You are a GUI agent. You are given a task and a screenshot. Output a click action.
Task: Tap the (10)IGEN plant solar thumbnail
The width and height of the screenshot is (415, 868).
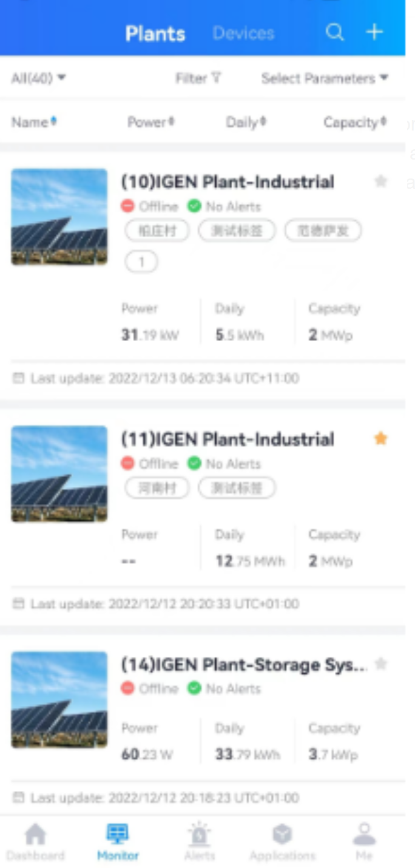coord(59,217)
